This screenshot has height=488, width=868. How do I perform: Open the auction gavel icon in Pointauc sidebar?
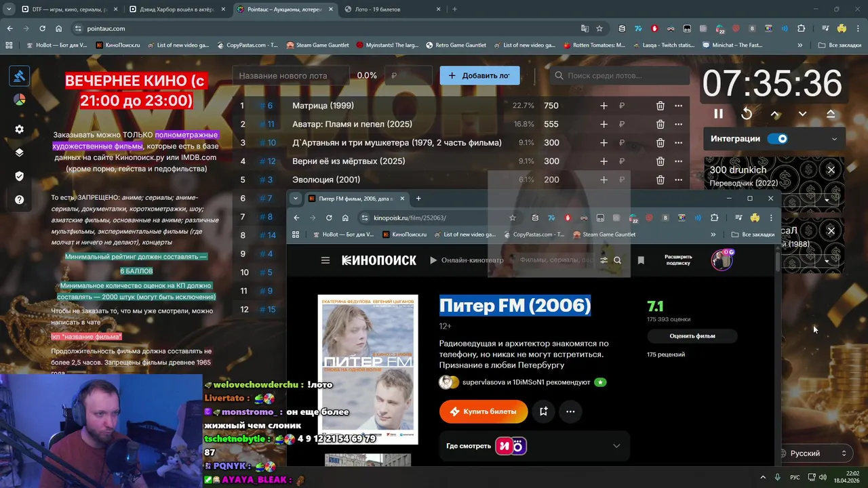19,76
